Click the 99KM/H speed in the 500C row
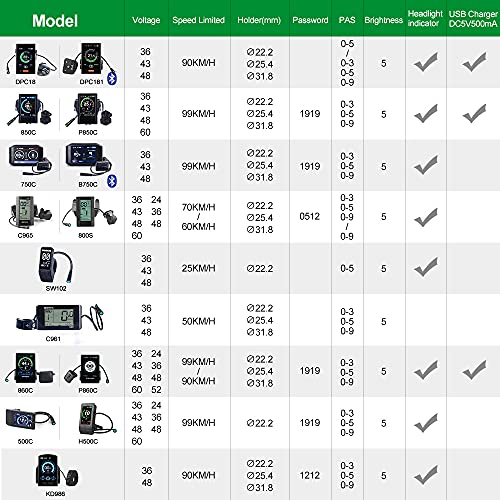The image size is (500, 500). (198, 423)
